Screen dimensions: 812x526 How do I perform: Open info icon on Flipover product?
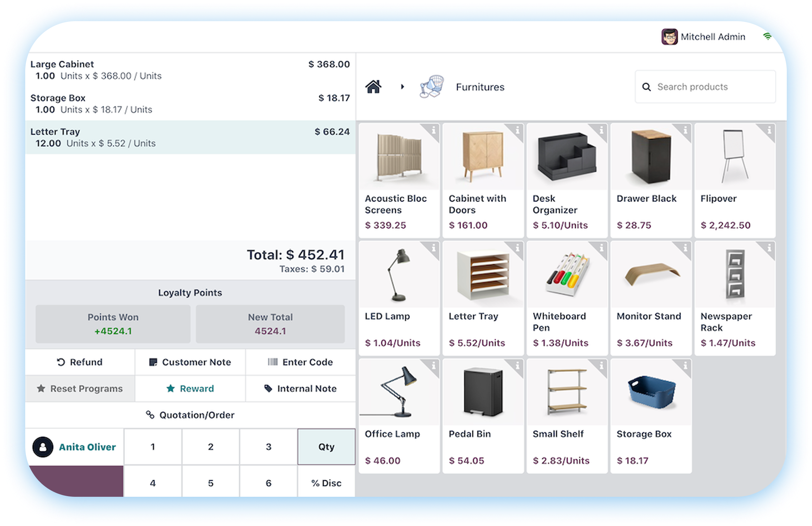769,130
